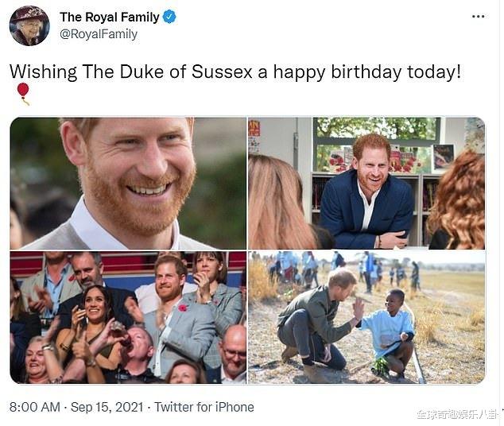
Task: Enlarge the outdoor high-five photo
Action: click(x=366, y=318)
